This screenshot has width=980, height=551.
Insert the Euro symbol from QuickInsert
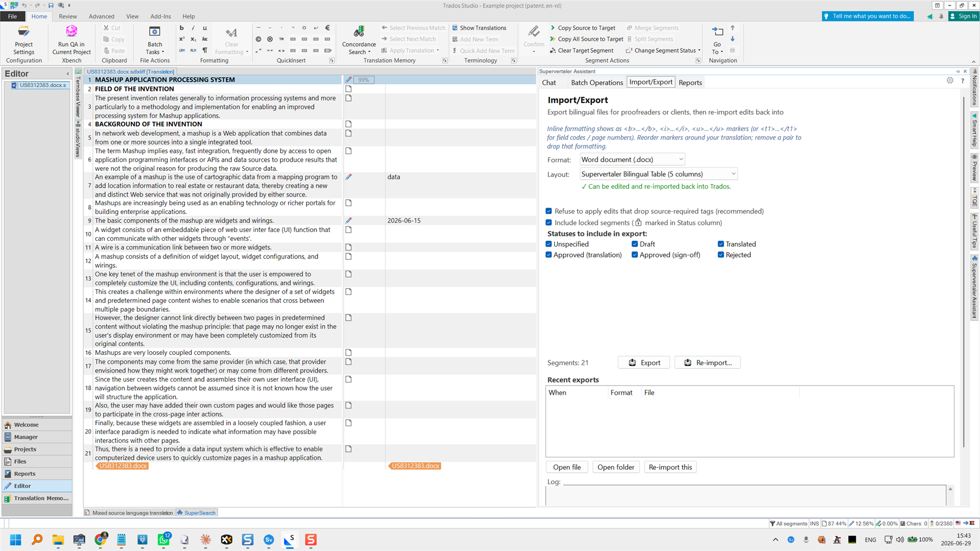(327, 28)
